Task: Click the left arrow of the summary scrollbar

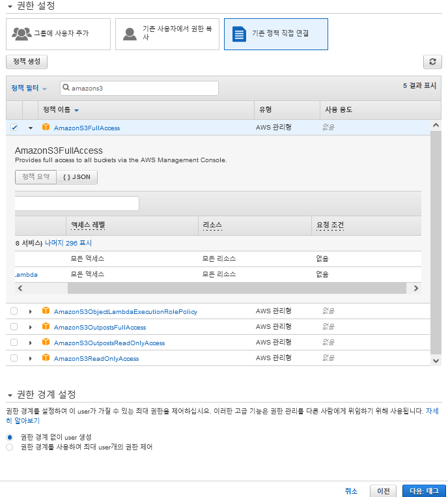Action: (x=20, y=288)
